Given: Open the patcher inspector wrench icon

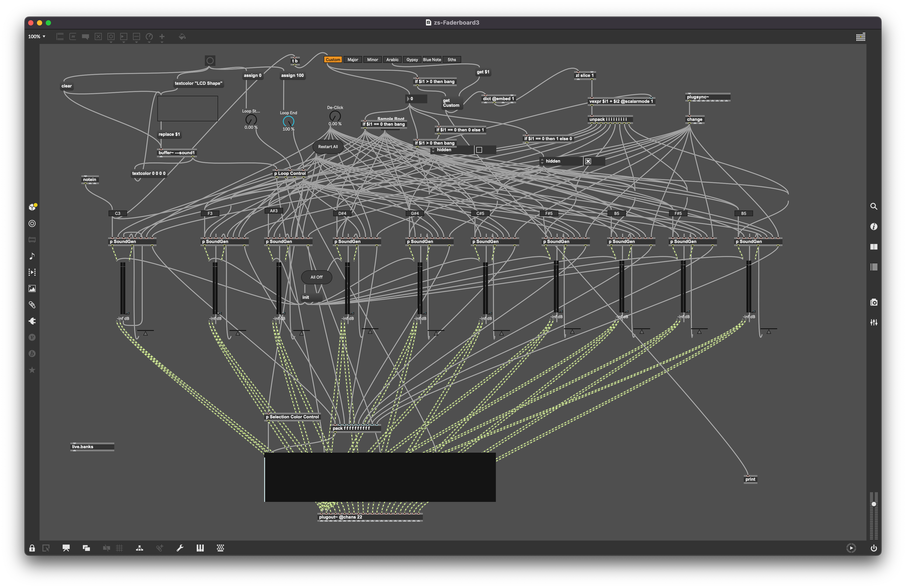Looking at the screenshot, I should tap(180, 548).
